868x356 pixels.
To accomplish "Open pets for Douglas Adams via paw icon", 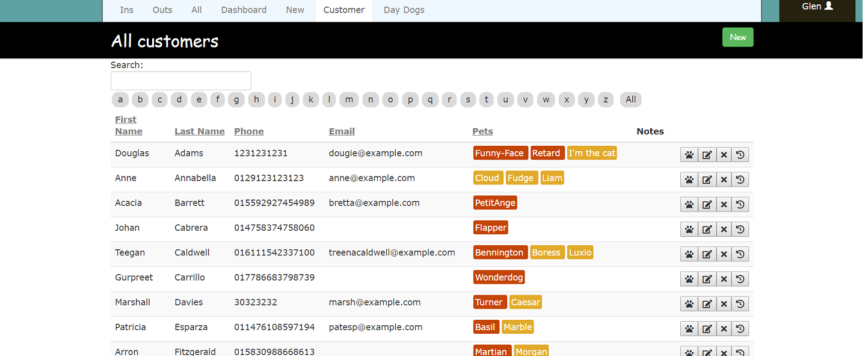I will click(689, 155).
